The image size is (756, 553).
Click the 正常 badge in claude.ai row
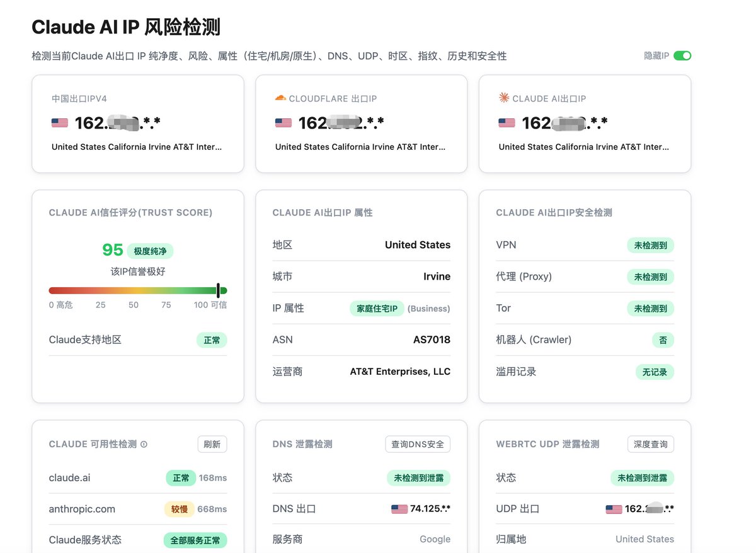pyautogui.click(x=181, y=478)
